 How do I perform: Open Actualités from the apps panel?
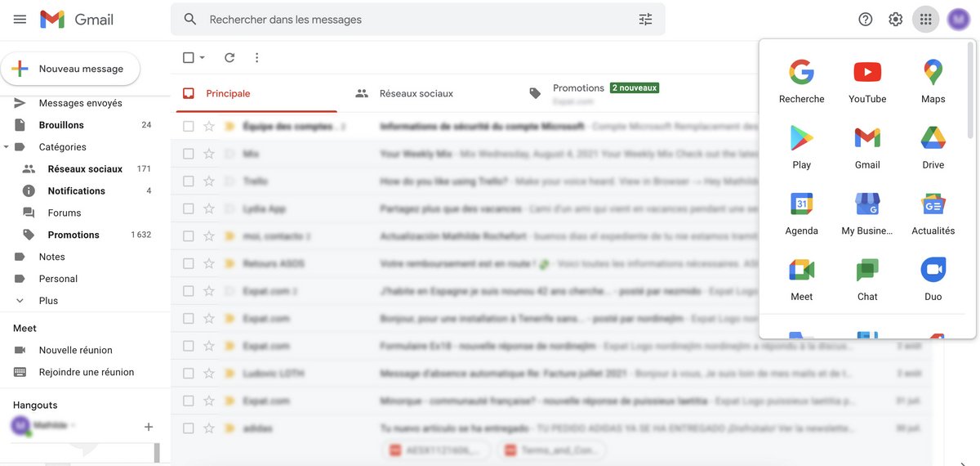[x=933, y=214]
